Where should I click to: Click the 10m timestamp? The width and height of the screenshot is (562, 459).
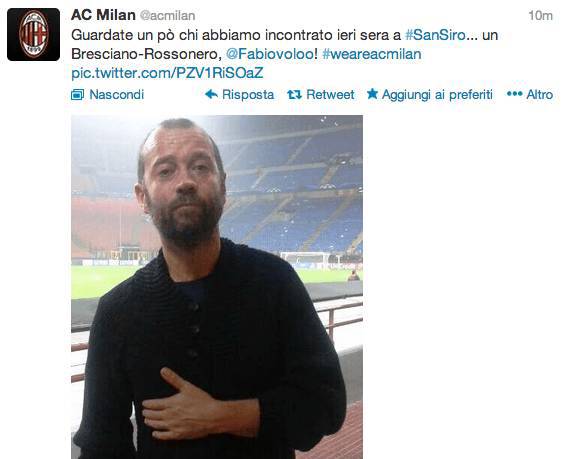click(540, 16)
